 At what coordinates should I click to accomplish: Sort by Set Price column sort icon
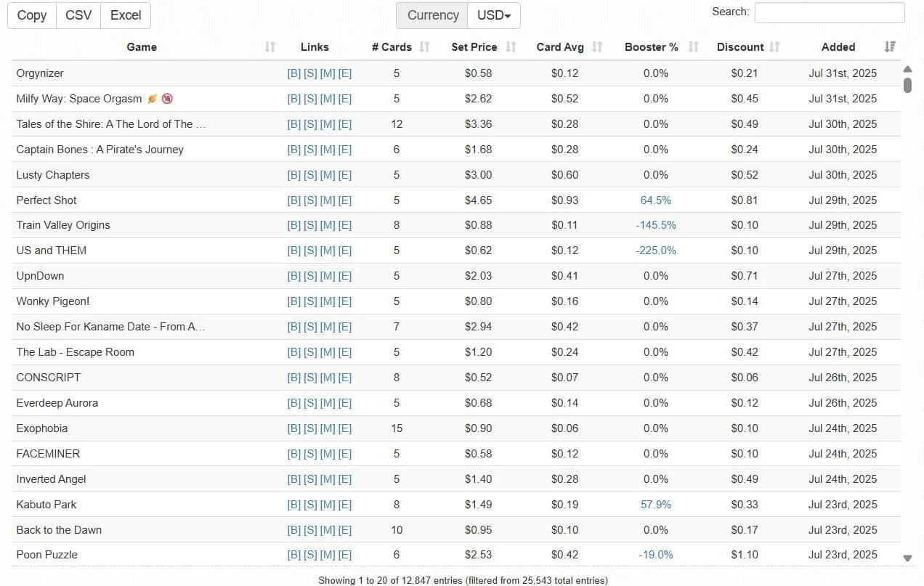click(x=511, y=47)
